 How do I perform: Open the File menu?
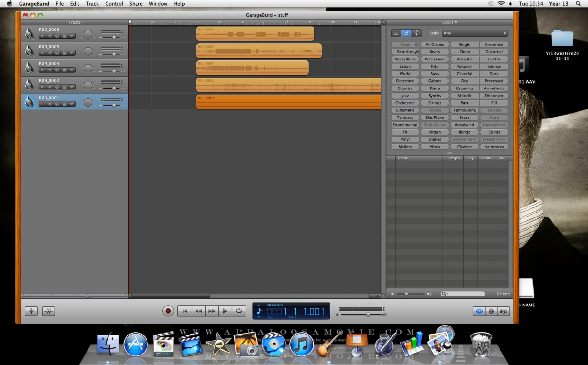point(59,4)
